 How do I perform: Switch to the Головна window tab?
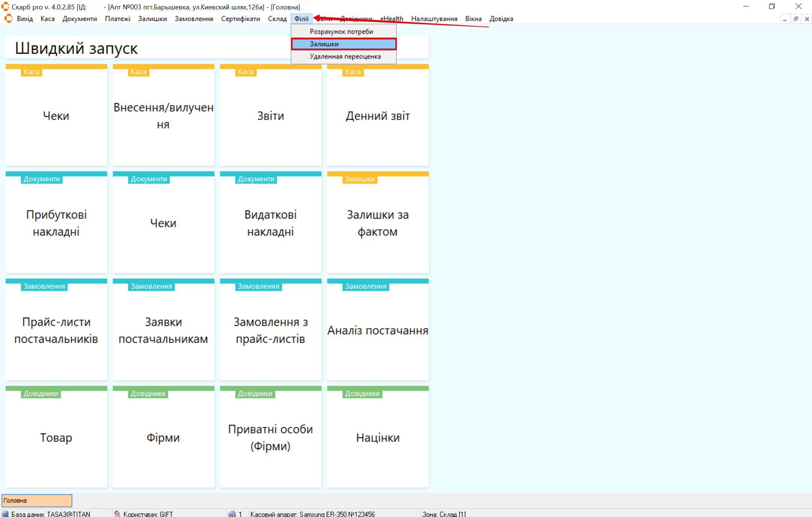click(x=37, y=500)
